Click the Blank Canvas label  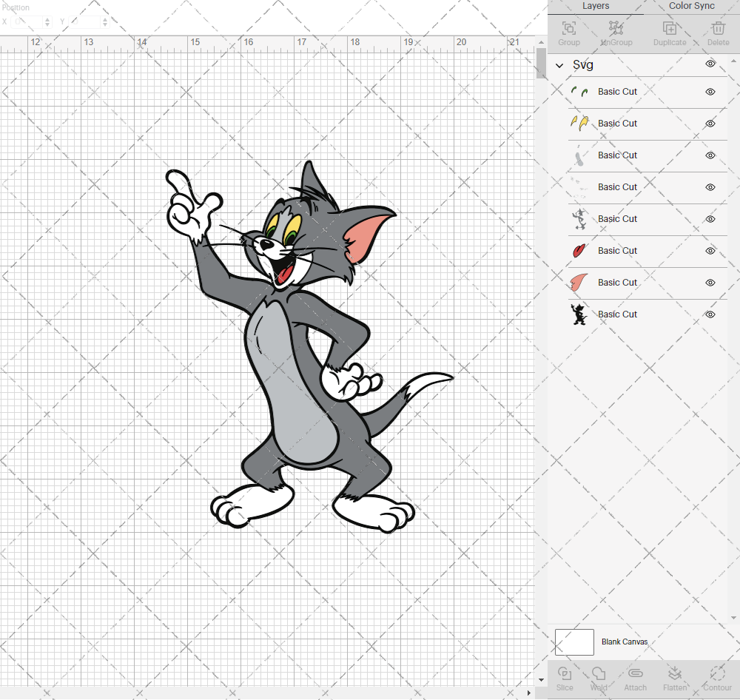click(x=625, y=642)
